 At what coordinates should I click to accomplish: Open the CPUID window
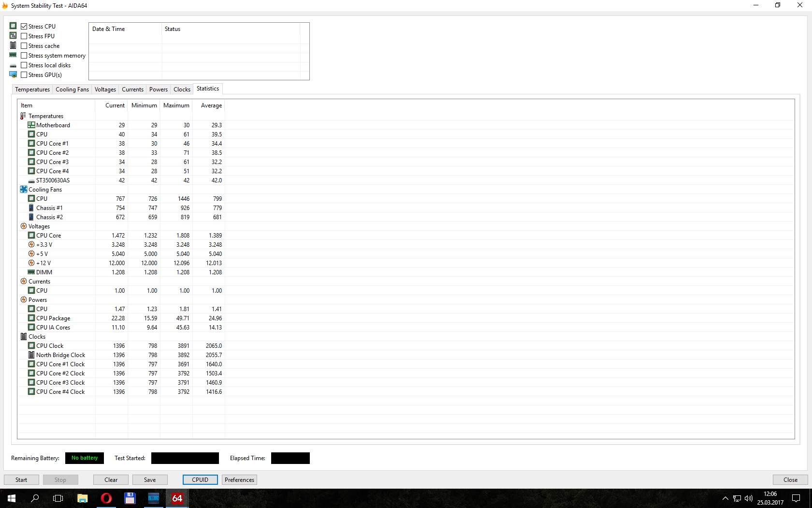click(x=200, y=480)
